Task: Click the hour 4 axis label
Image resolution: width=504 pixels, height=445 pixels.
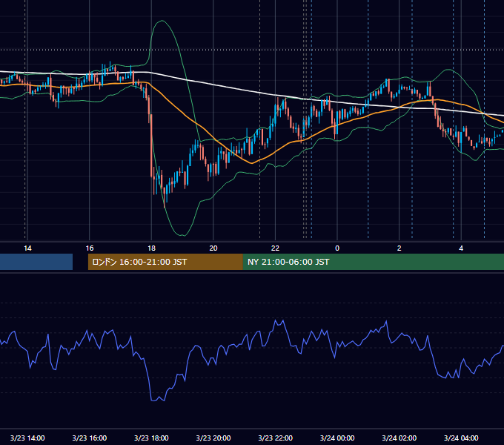Action: coord(461,248)
